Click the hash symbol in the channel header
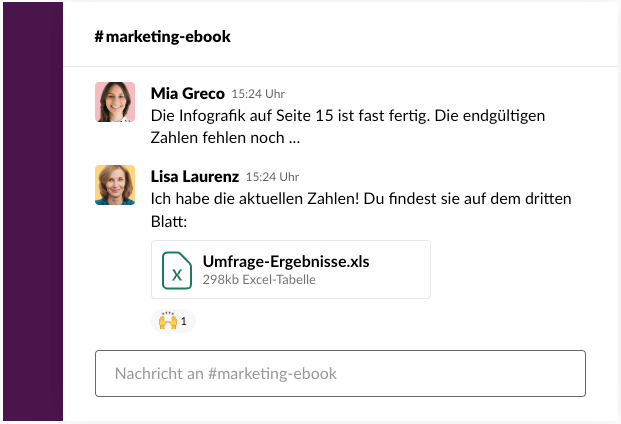 [99, 37]
